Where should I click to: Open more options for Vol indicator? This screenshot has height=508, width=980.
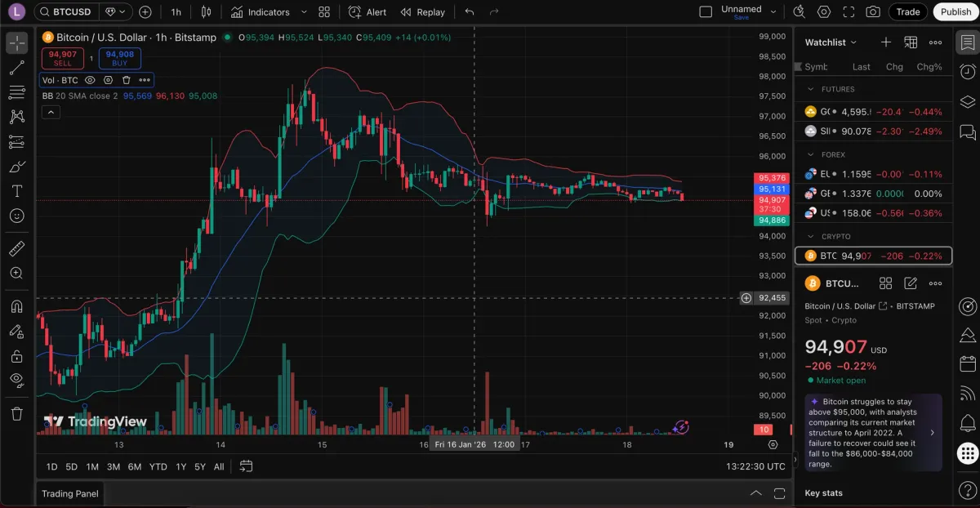click(145, 80)
